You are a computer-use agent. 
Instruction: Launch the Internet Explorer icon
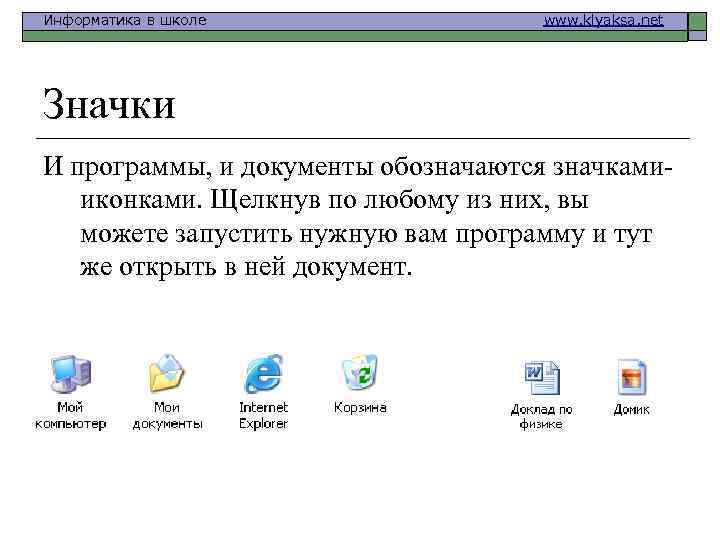click(x=263, y=373)
